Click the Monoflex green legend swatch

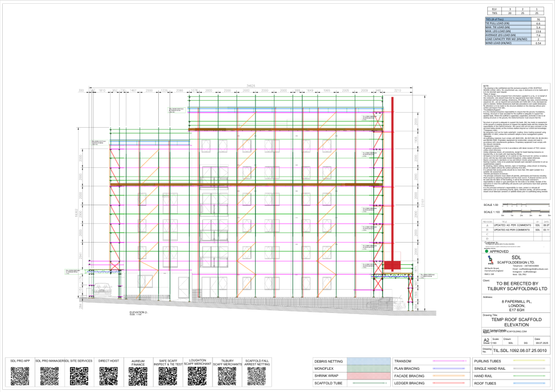click(x=369, y=368)
